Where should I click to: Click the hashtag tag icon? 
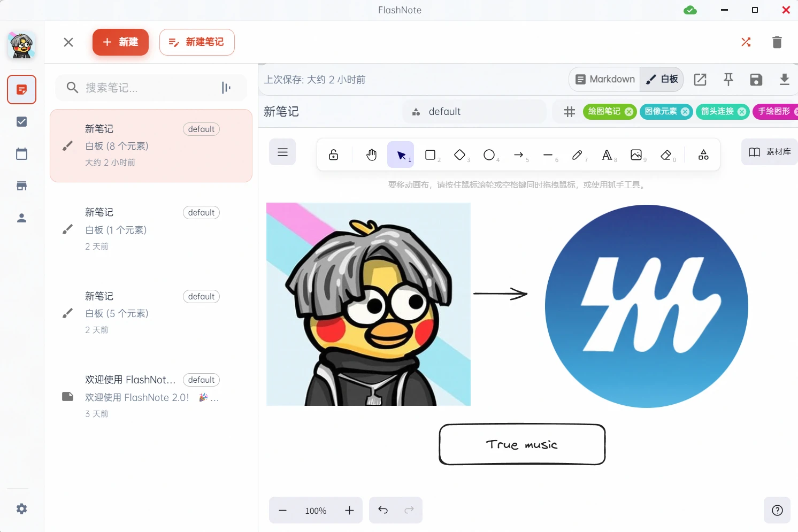(x=570, y=112)
